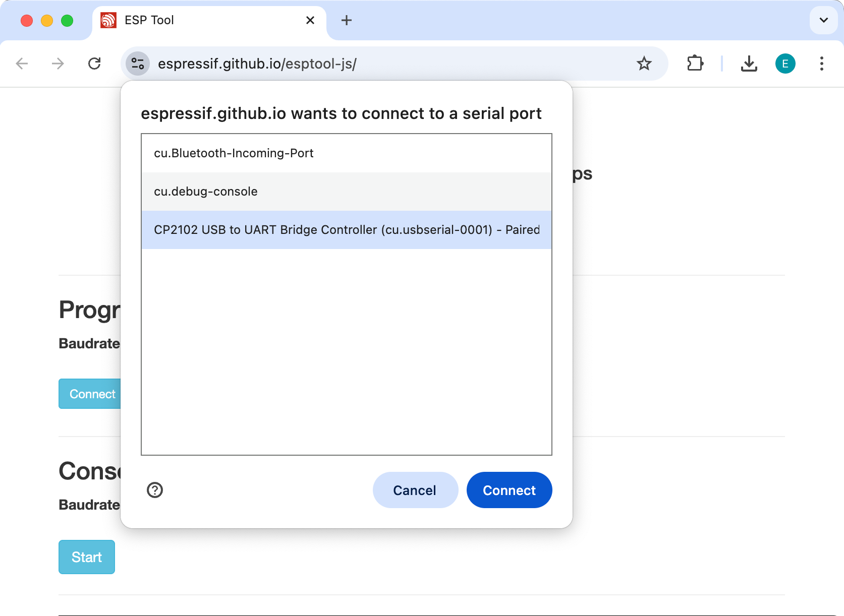Screen dimensions: 844x616
Task: Open the Downloads tray icon
Action: [x=749, y=64]
